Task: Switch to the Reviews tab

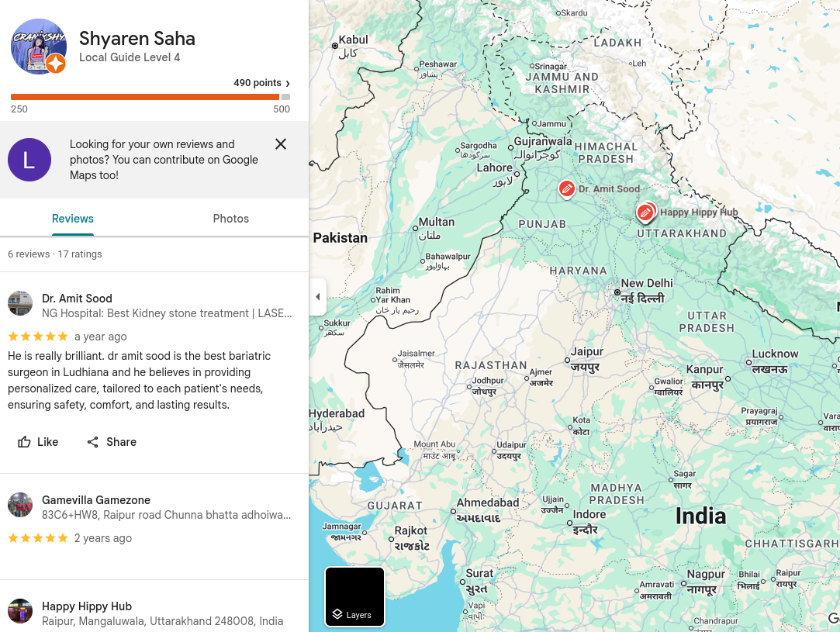Action: (73, 219)
